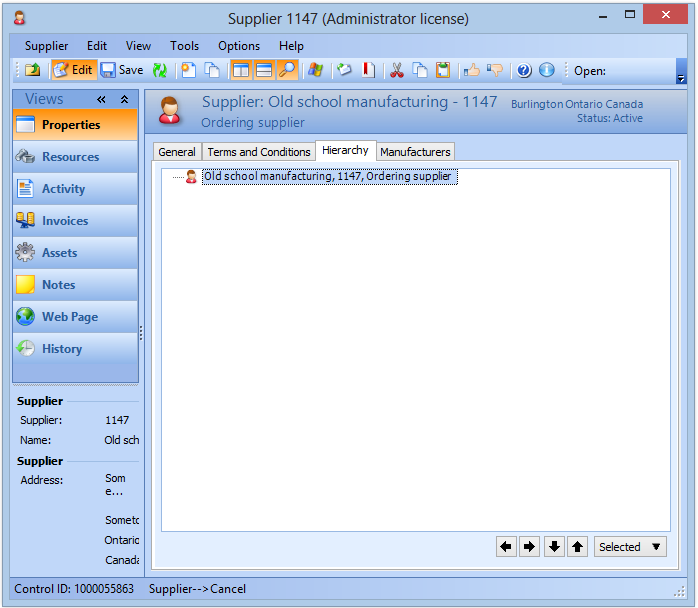Viewport: 698px width, 608px height.
Task: Click the new document toolbar icon
Action: (189, 70)
